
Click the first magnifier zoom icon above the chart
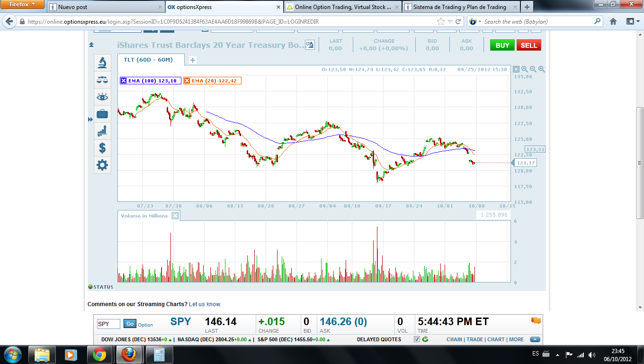(x=525, y=69)
